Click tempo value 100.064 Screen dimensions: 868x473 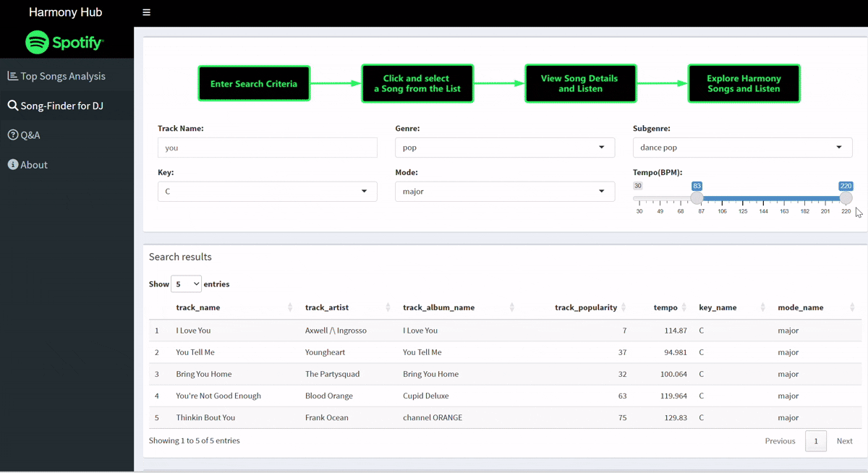673,374
